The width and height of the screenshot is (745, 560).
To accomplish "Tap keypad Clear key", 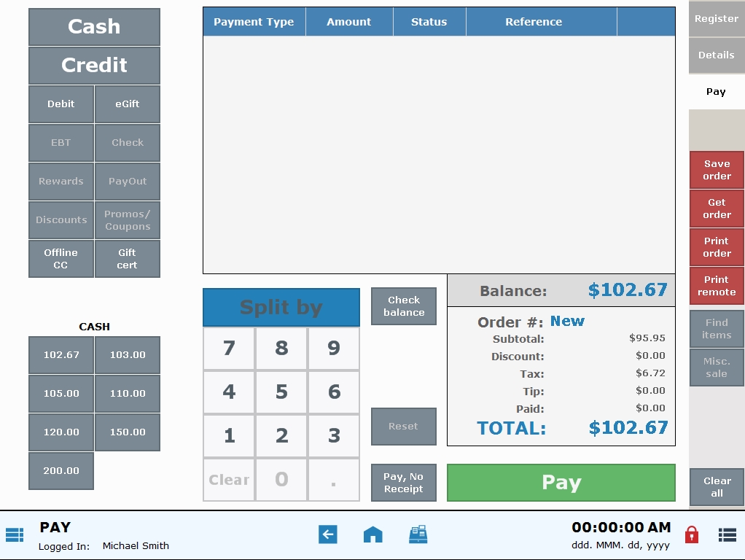I will point(229,480).
